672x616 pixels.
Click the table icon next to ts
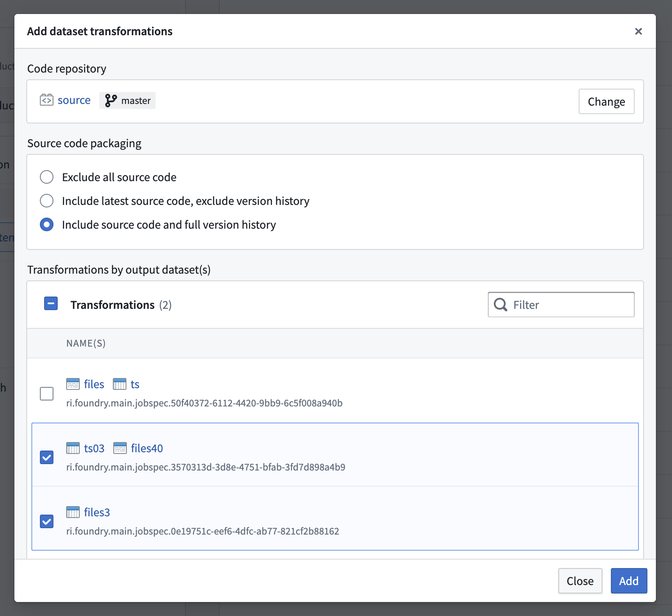pyautogui.click(x=120, y=384)
